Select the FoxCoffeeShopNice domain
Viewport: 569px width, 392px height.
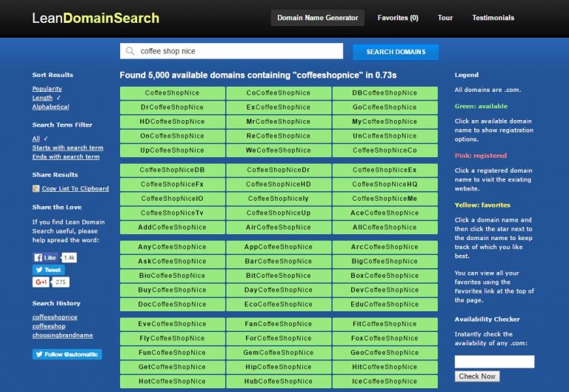pos(385,339)
